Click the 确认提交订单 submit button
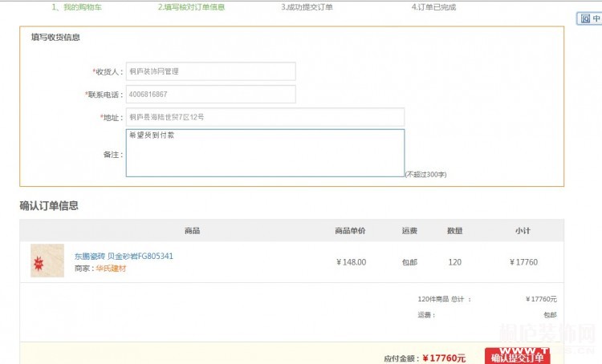Viewport: 602px width, 364px height. pyautogui.click(x=517, y=357)
